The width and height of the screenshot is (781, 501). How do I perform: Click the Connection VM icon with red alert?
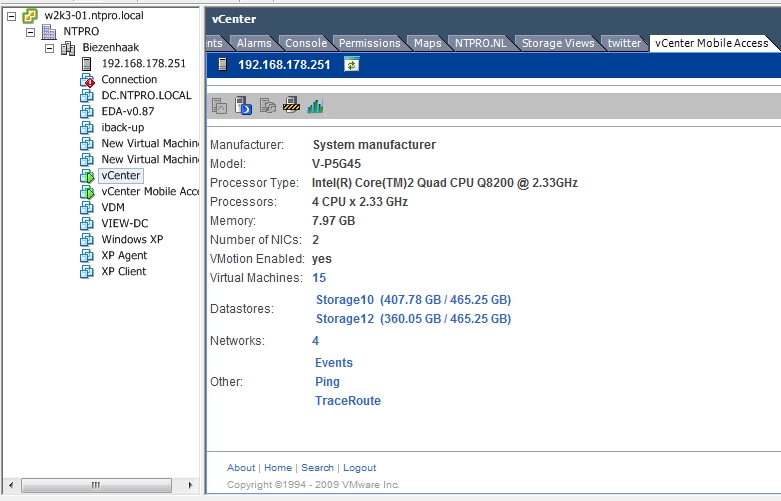pyautogui.click(x=87, y=80)
